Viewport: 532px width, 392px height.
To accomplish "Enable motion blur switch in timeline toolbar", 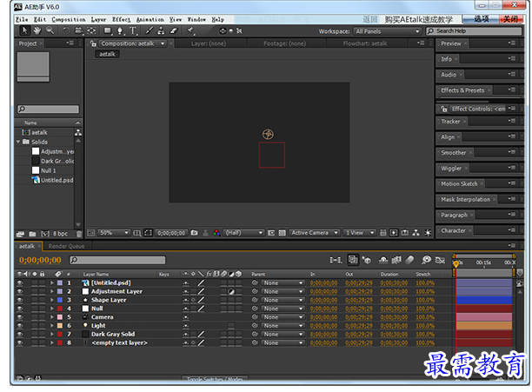I will click(x=409, y=260).
